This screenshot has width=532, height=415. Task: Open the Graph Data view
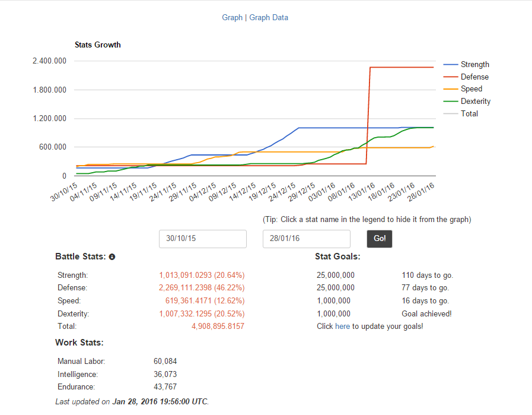(x=269, y=18)
